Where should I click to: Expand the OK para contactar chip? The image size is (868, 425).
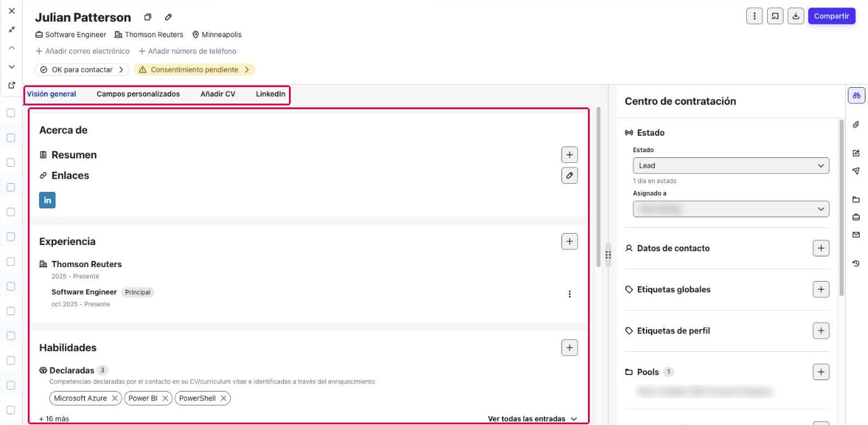(83, 69)
